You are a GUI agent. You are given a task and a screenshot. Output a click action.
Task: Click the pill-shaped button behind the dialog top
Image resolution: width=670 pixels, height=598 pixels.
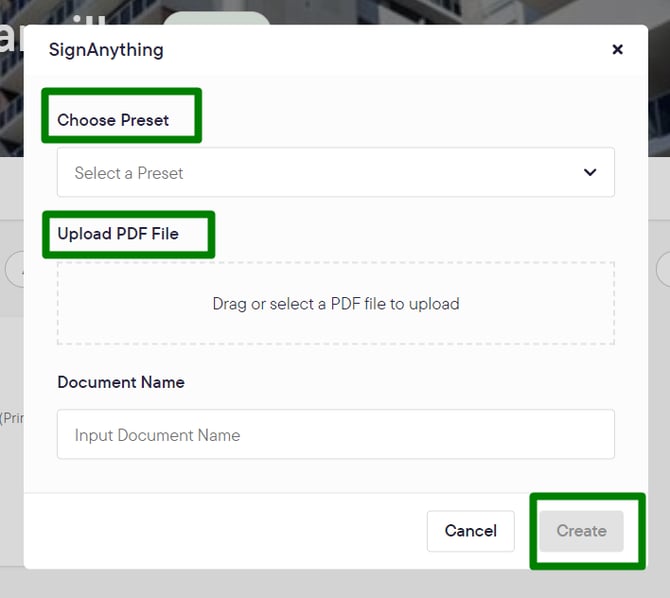216,18
